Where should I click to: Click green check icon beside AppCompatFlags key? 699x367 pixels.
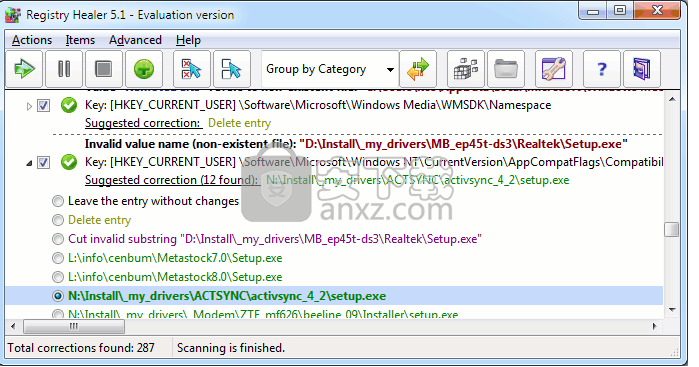point(69,162)
